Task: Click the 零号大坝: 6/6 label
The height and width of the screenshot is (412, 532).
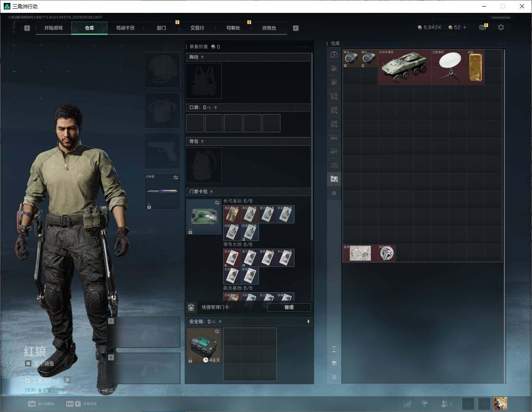Action: tap(238, 245)
